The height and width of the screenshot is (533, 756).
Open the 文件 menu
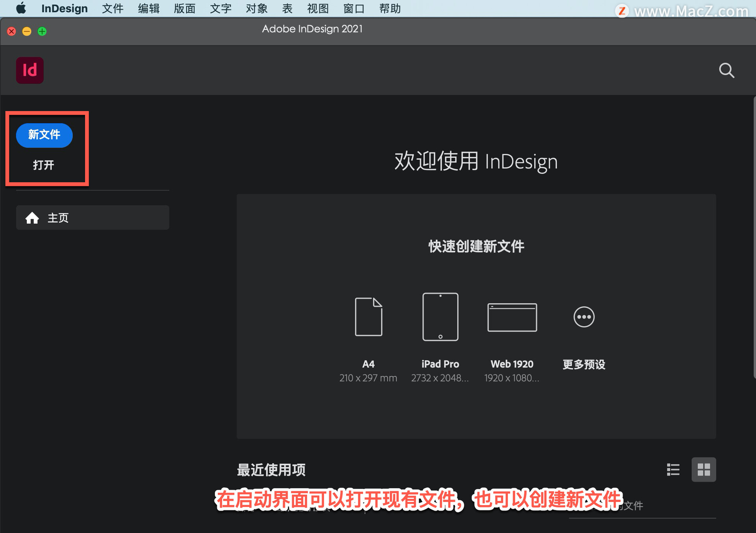tap(113, 8)
